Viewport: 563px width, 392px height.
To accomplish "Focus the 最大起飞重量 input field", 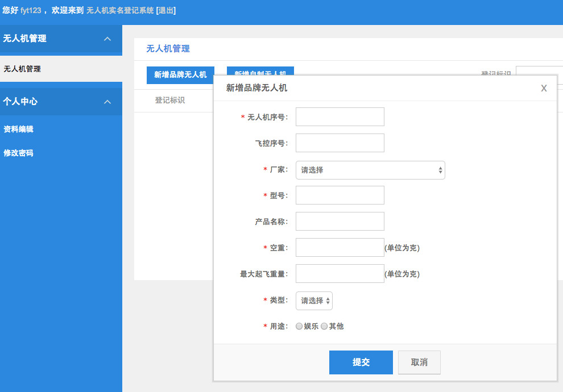I will coord(340,274).
